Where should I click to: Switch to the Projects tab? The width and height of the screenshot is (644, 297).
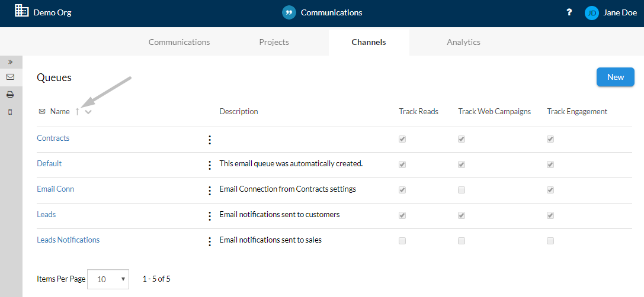(274, 42)
